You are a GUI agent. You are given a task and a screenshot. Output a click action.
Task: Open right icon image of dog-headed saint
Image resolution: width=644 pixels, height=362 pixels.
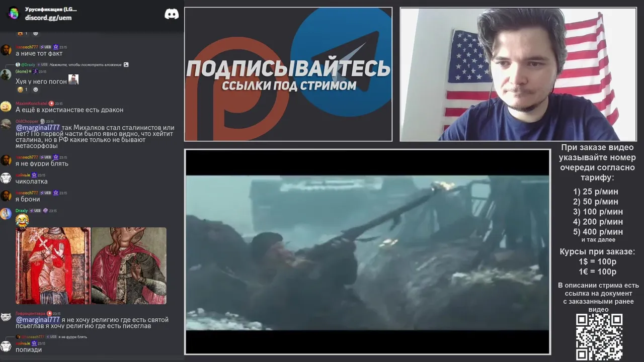tap(129, 265)
